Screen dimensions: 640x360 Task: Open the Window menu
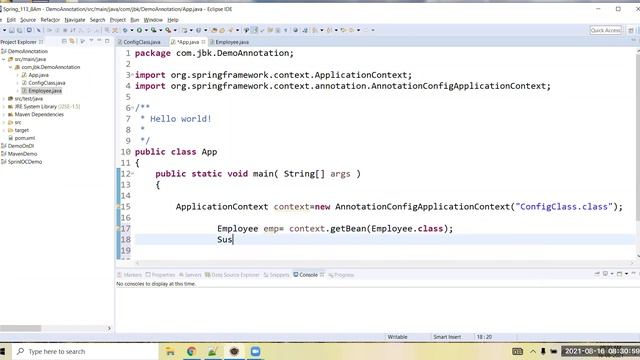pyautogui.click(x=153, y=20)
